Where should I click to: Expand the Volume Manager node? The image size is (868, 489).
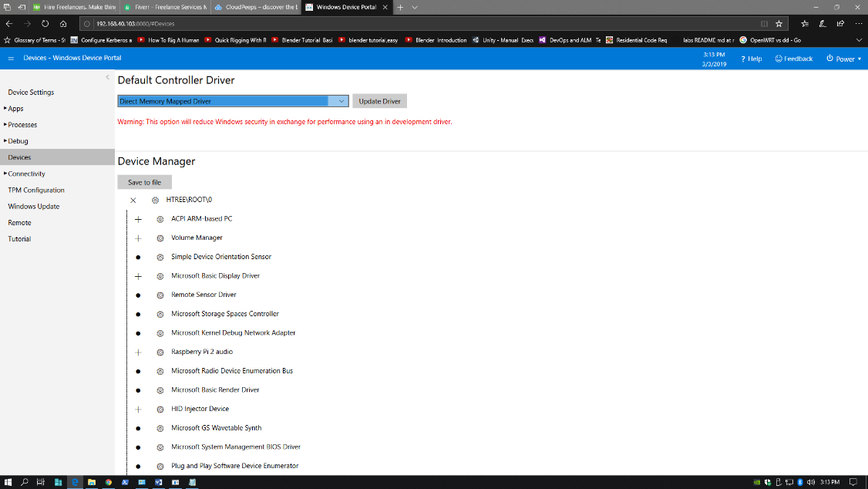pyautogui.click(x=139, y=238)
